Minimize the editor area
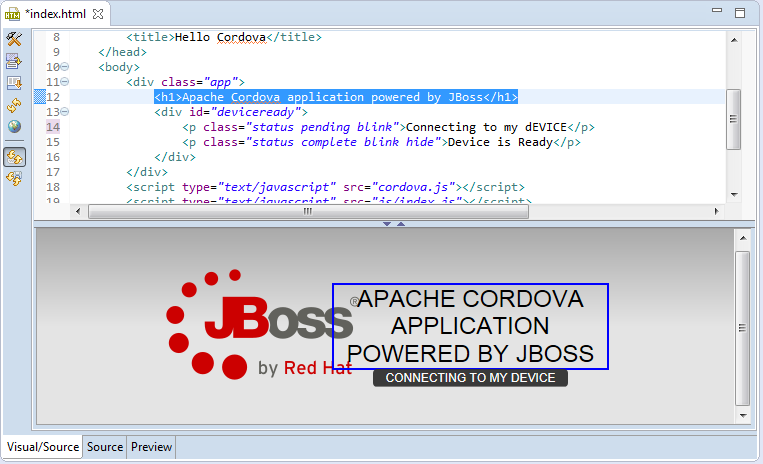The height and width of the screenshot is (464, 763). pos(717,10)
